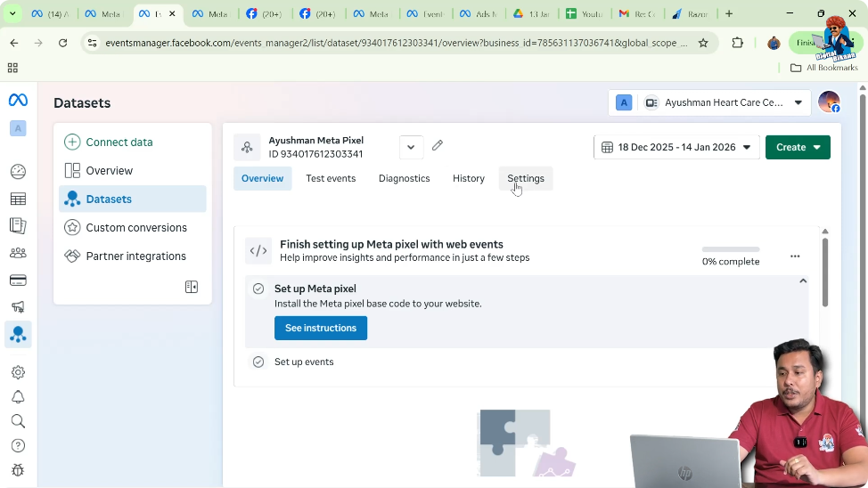The image size is (868, 488).
Task: Switch to the Test events tab
Action: pyautogui.click(x=331, y=179)
